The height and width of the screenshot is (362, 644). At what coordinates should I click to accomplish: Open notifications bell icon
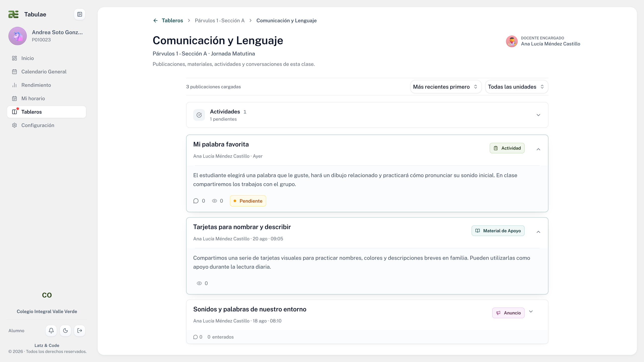pos(51,330)
